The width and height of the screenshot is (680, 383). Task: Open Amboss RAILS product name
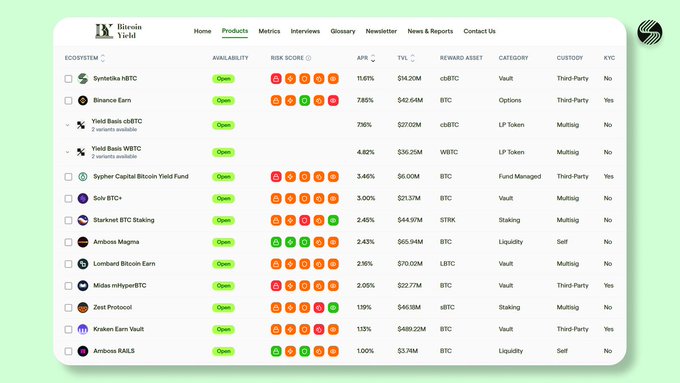tap(114, 351)
